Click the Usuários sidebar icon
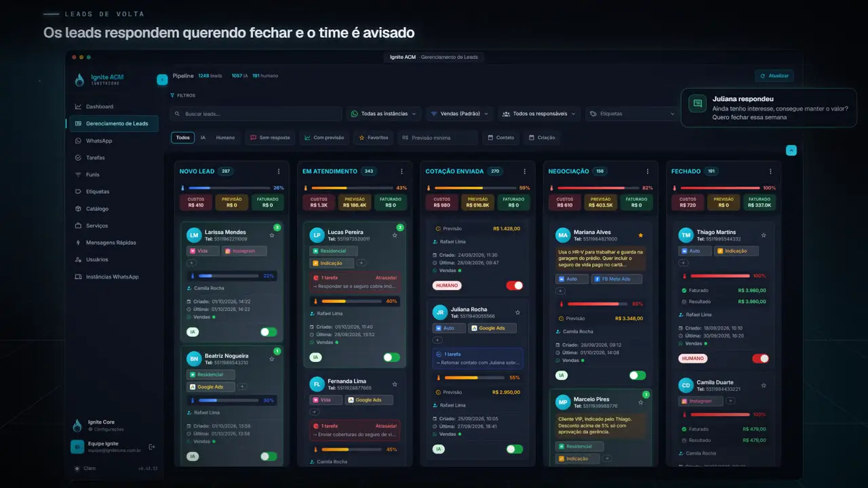 78,260
